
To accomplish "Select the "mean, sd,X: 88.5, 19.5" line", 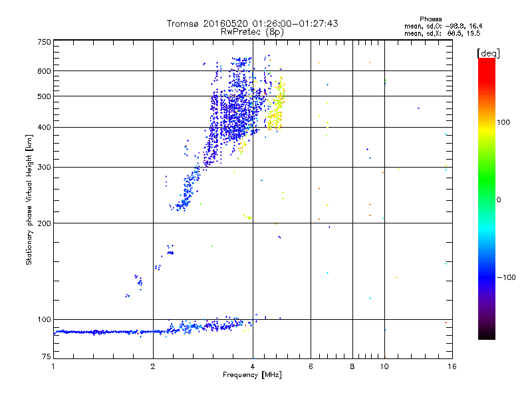I will tap(442, 33).
